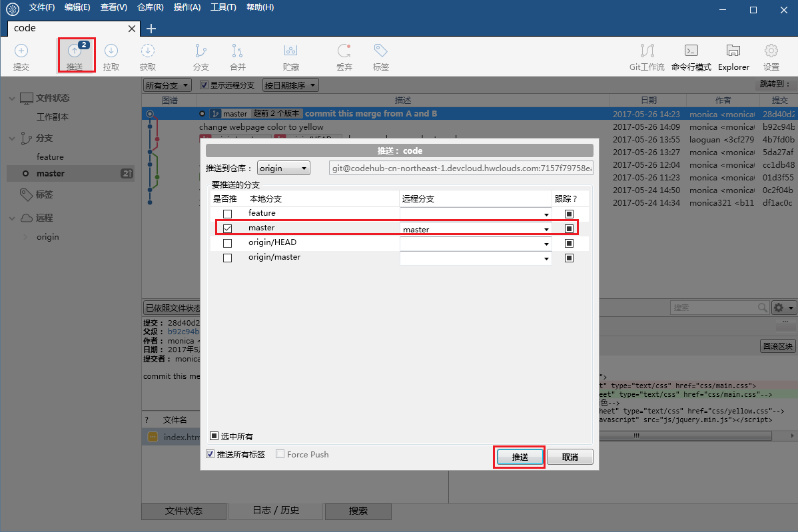Open the Help (帮助) menu
This screenshot has height=532, width=798.
tap(260, 7)
